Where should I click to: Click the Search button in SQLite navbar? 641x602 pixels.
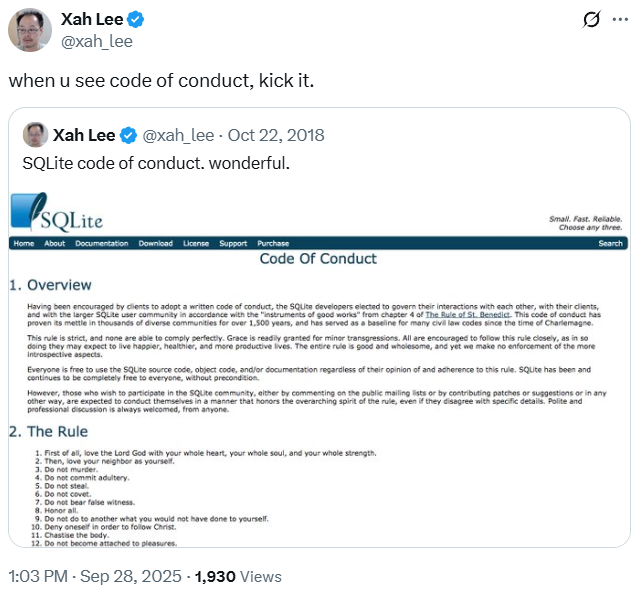(610, 243)
